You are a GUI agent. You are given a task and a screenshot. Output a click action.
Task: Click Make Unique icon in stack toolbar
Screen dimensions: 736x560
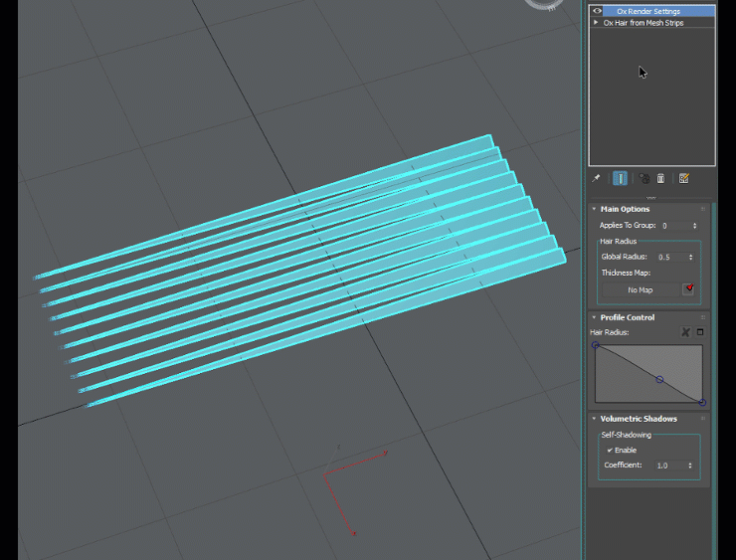644,179
